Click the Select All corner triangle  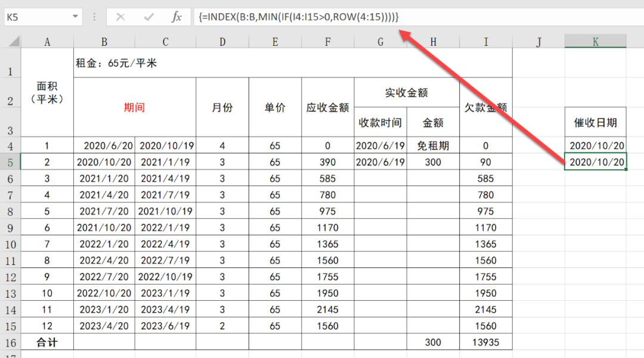click(14, 41)
